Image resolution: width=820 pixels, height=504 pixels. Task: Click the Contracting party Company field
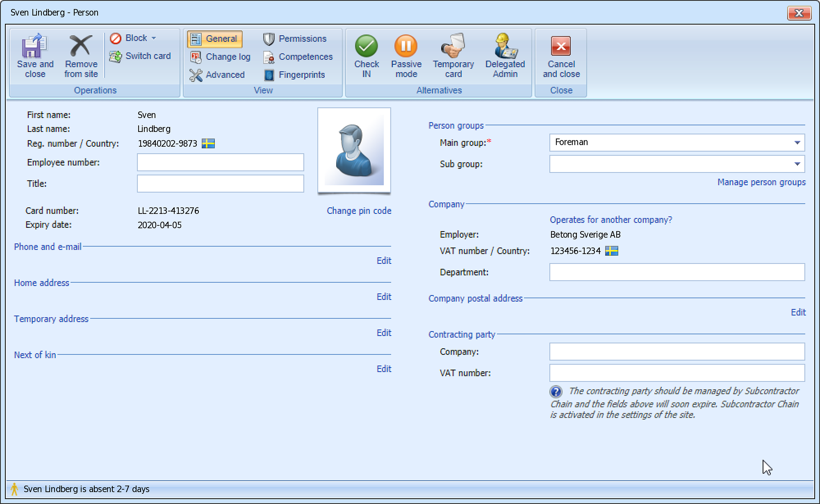[x=677, y=352]
